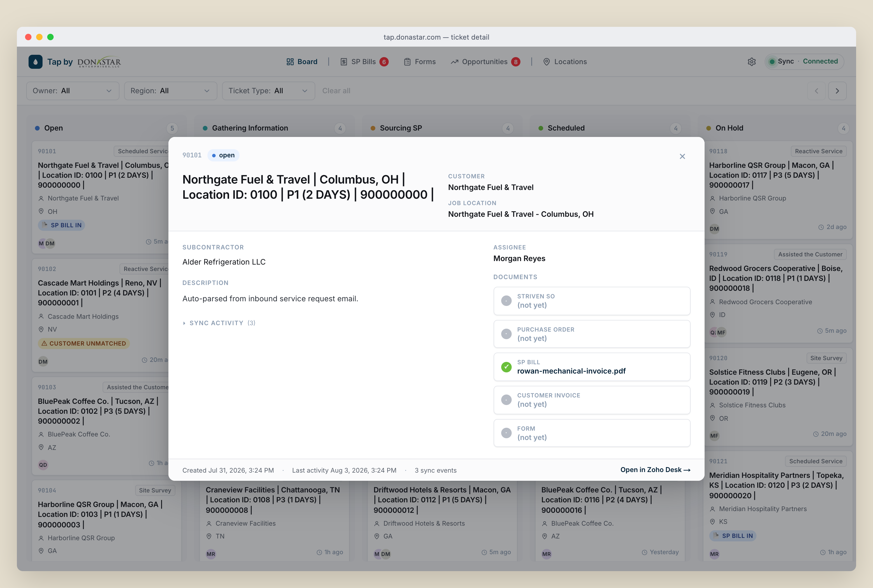Click subcontractor Alder Refrigeration LLC
Screen dimensions: 873x588
[x=224, y=262]
